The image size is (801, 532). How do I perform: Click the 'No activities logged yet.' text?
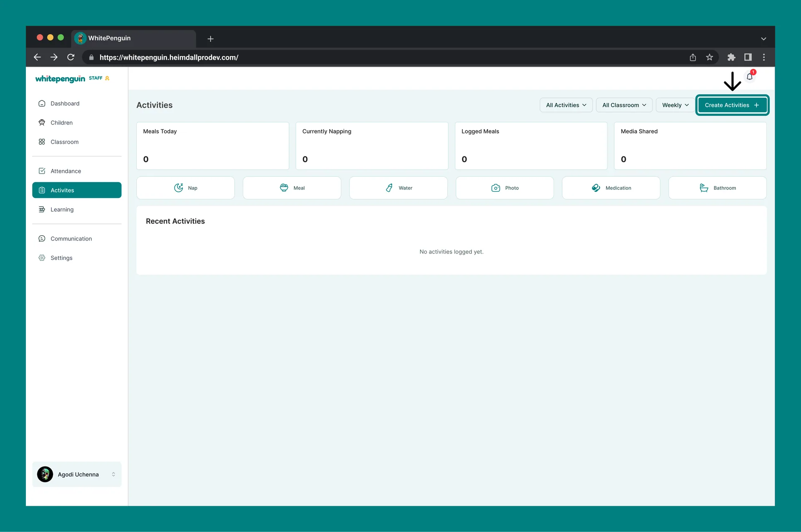[x=451, y=252]
